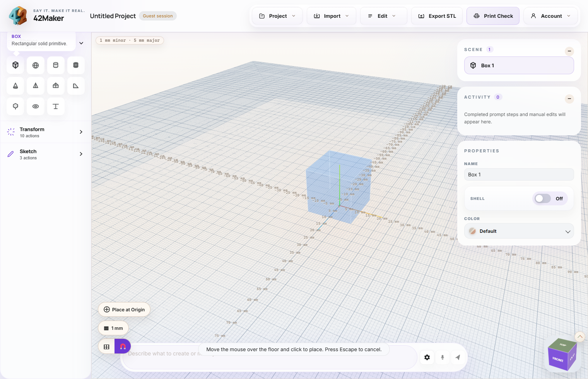Click the TOP face of view cube

563,344
